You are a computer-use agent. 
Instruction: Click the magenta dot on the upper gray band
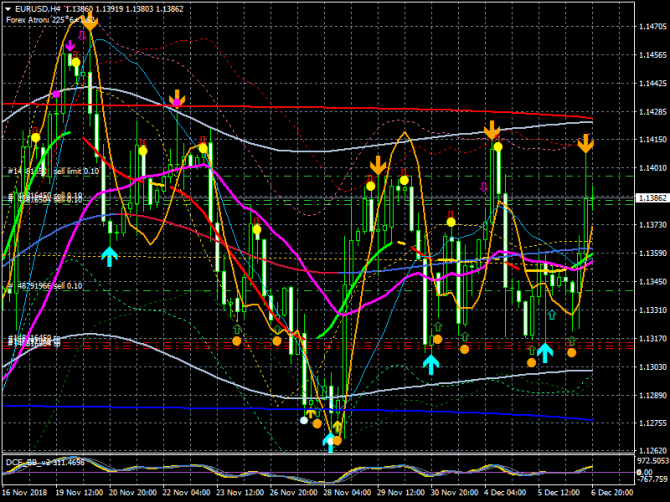(x=56, y=94)
